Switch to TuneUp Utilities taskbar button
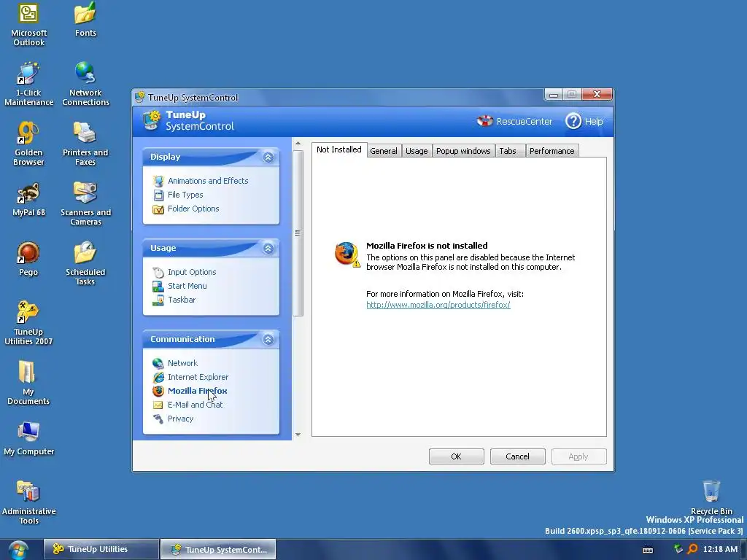The image size is (747, 560). point(101,549)
